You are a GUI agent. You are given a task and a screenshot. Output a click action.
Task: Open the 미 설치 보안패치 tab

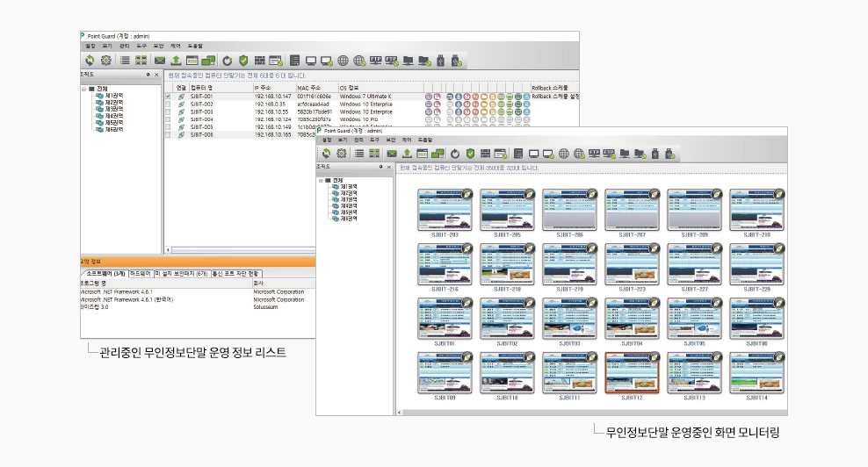click(x=181, y=275)
